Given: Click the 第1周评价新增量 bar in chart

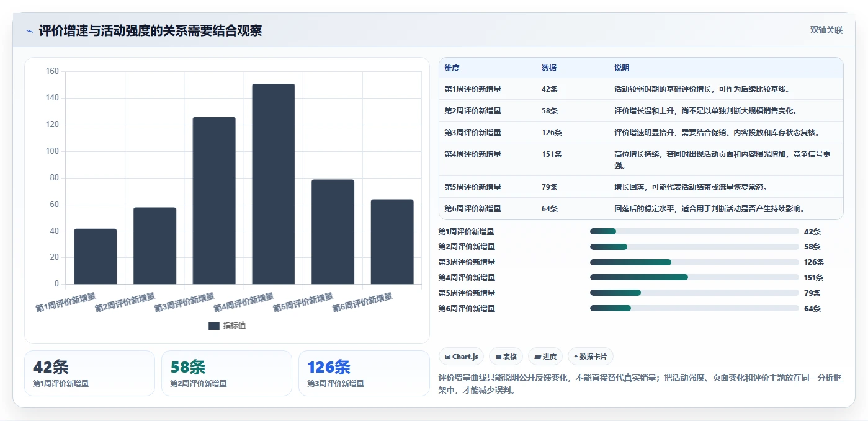Looking at the screenshot, I should [x=96, y=257].
